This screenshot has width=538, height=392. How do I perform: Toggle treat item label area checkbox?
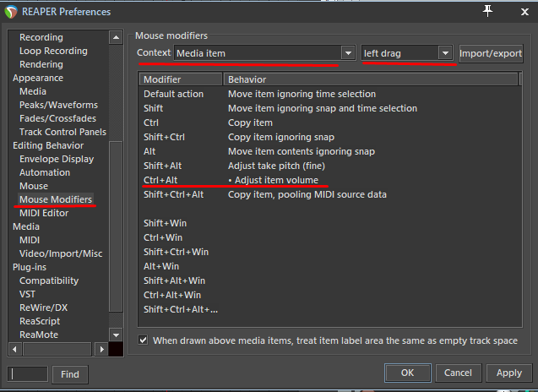click(143, 340)
